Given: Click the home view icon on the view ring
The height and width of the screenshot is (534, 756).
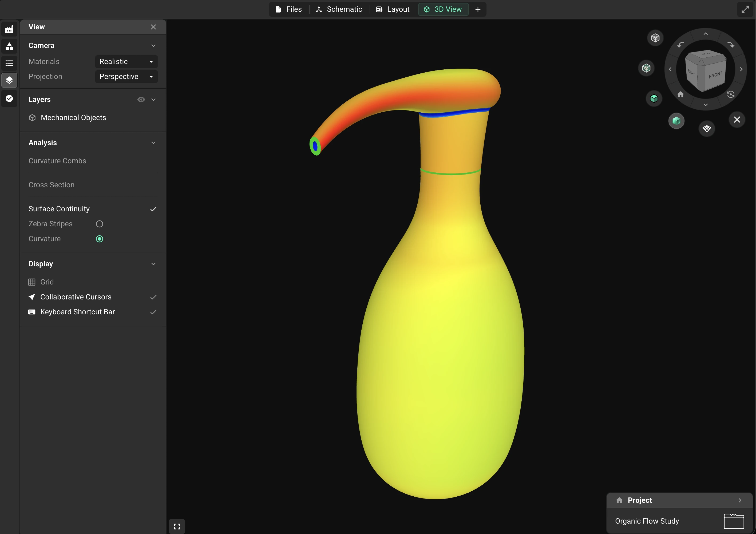Looking at the screenshot, I should point(680,94).
